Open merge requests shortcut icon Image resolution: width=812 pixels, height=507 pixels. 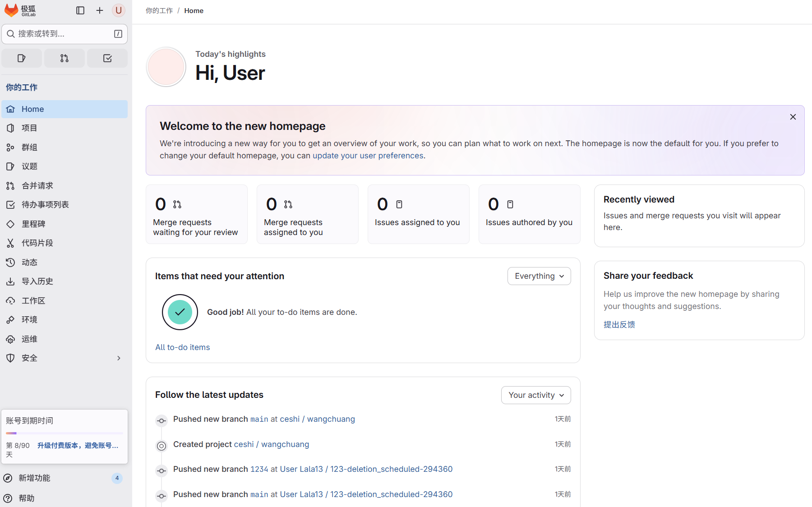pyautogui.click(x=65, y=58)
